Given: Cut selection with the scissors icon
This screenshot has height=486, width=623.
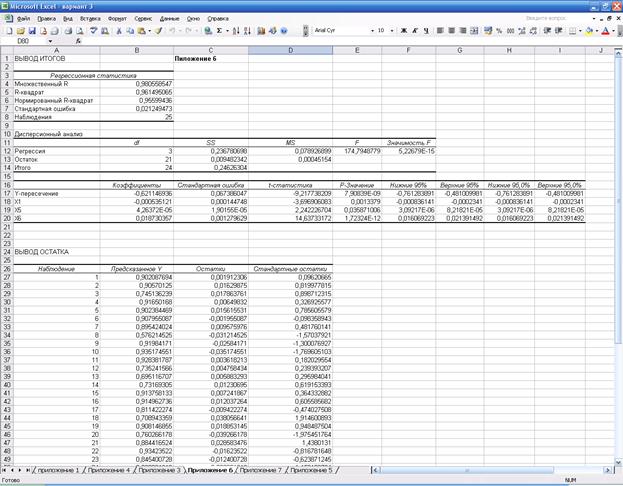Looking at the screenshot, I should [x=118, y=31].
